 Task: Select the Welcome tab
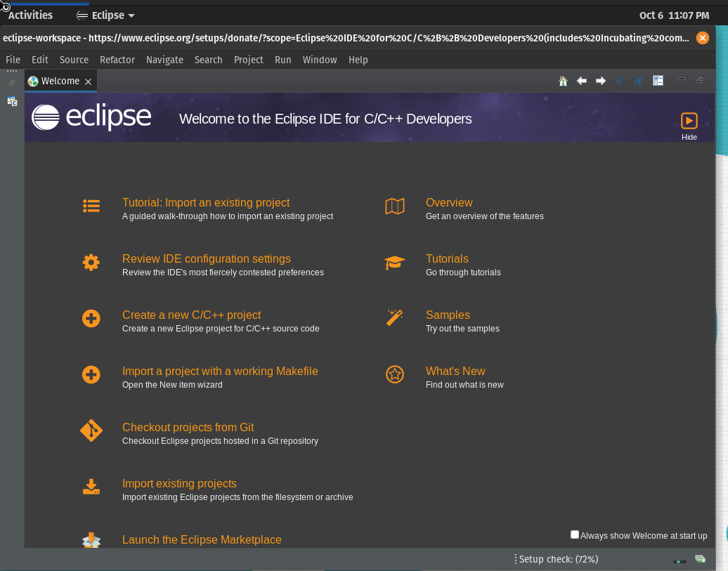point(60,81)
